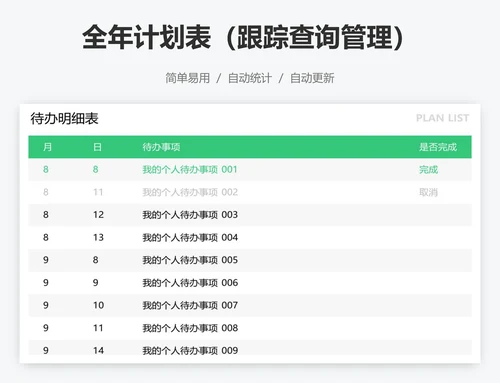Click day cell 10 in row 007
The height and width of the screenshot is (383, 500).
point(98,305)
